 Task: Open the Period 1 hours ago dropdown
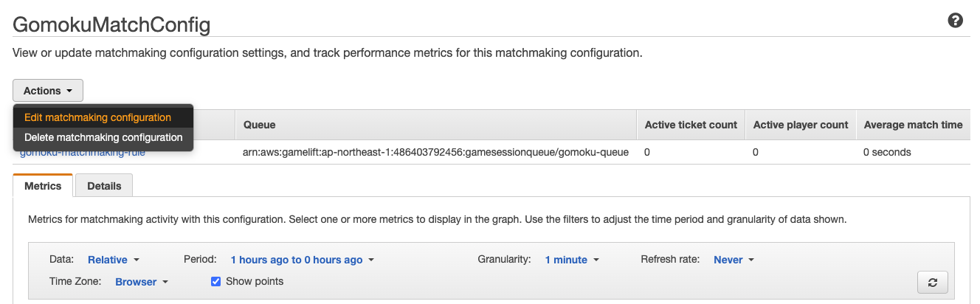303,260
